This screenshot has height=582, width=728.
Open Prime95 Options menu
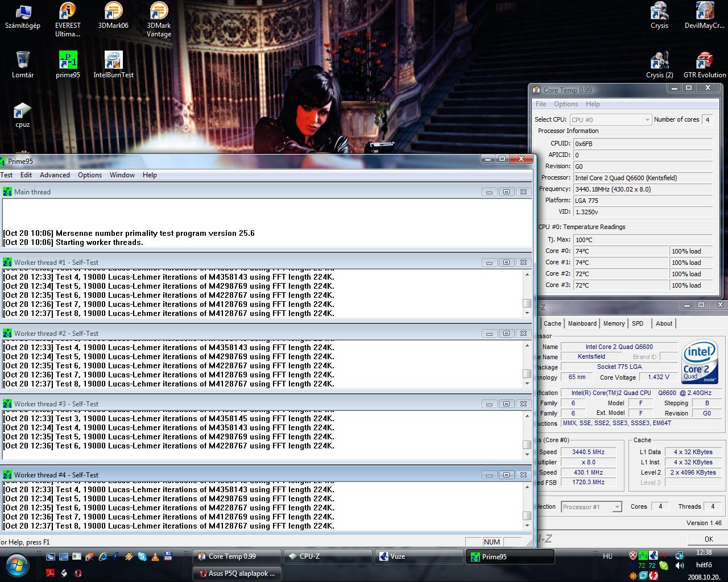(90, 175)
